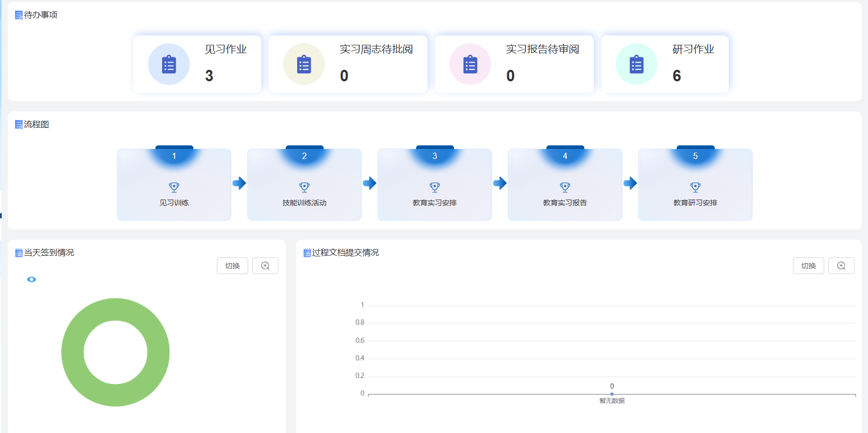
Task: Select flow step 1 number badge
Action: (174, 156)
